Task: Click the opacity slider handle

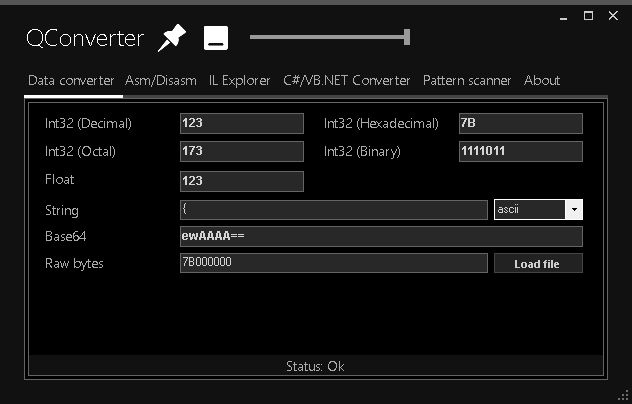Action: click(407, 37)
